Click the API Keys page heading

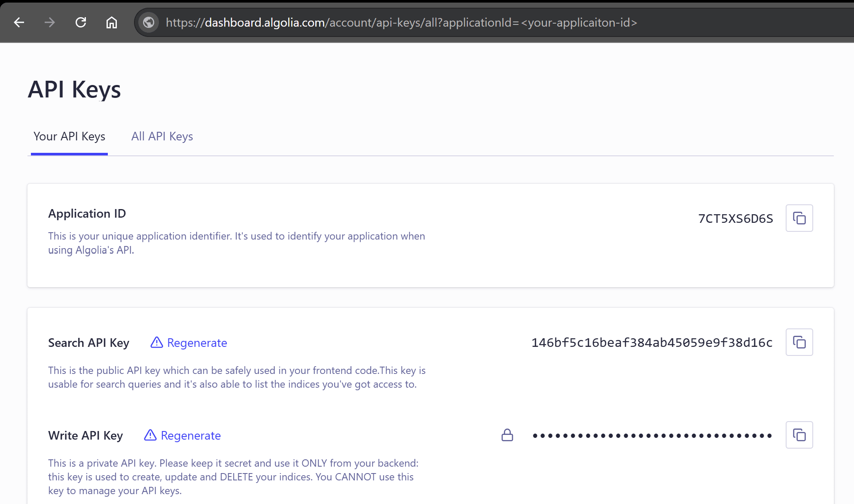point(74,89)
